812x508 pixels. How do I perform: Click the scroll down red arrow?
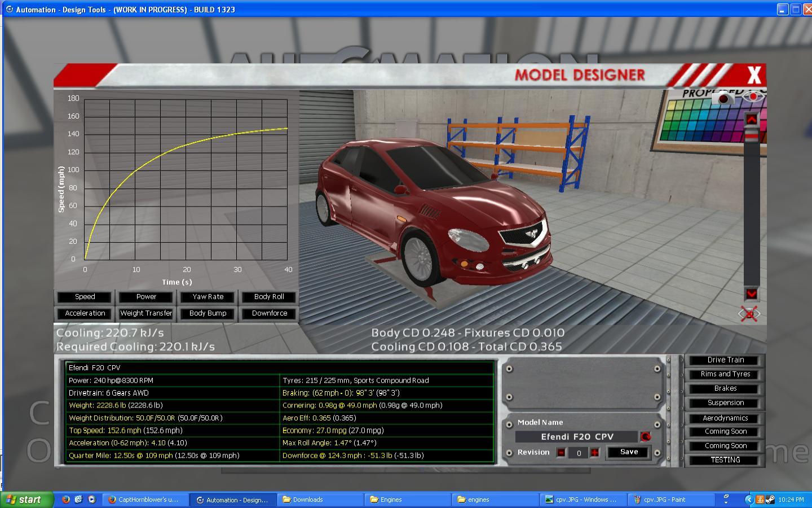point(752,294)
